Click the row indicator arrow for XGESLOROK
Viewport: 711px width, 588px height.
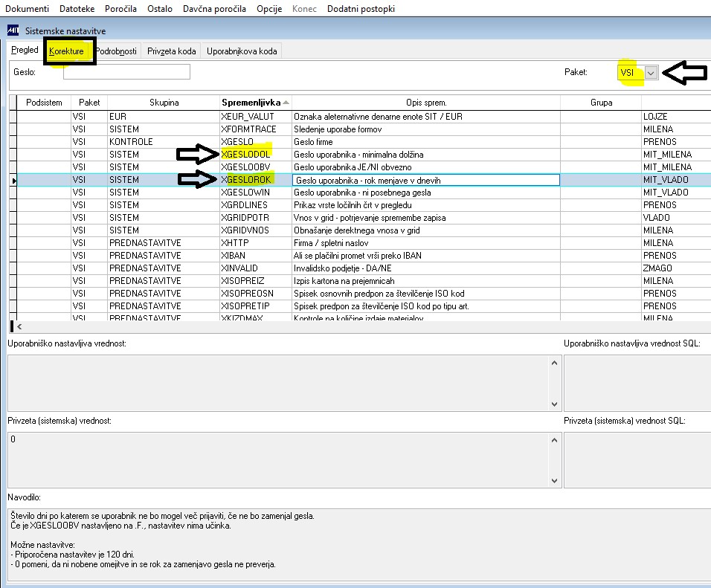(13, 180)
